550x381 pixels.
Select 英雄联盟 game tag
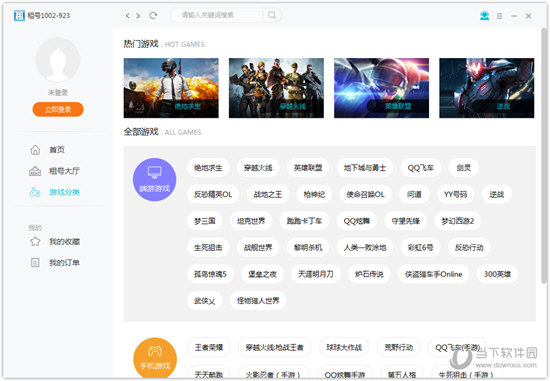(x=308, y=168)
